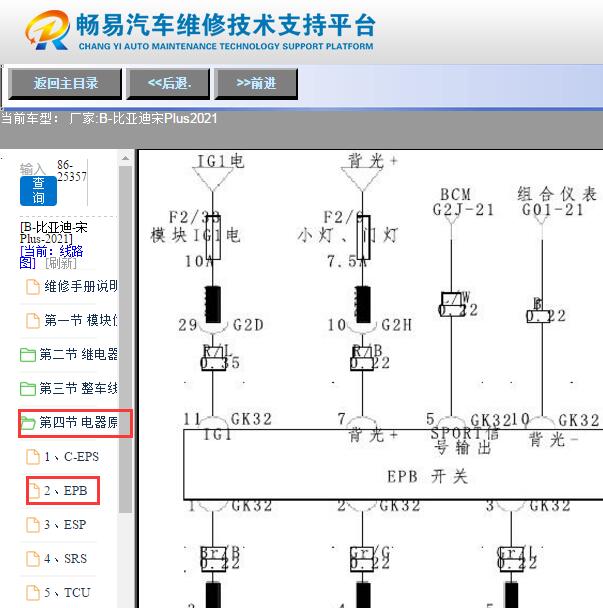Click the G2H connector label
This screenshot has width=603, height=608.
coord(396,325)
